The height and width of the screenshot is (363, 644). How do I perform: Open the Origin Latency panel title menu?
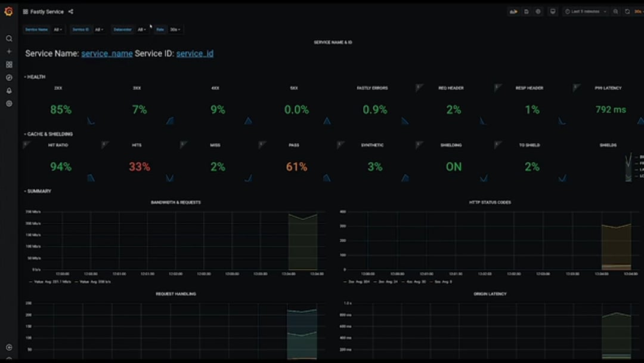click(x=490, y=294)
